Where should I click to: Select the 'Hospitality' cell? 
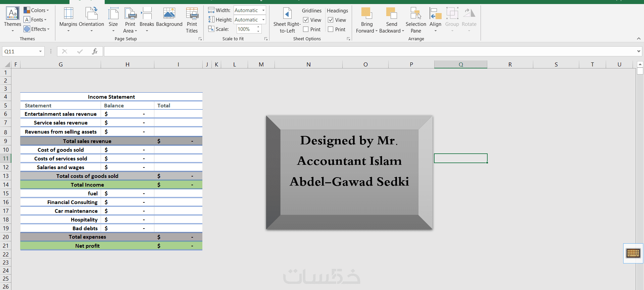(61, 220)
